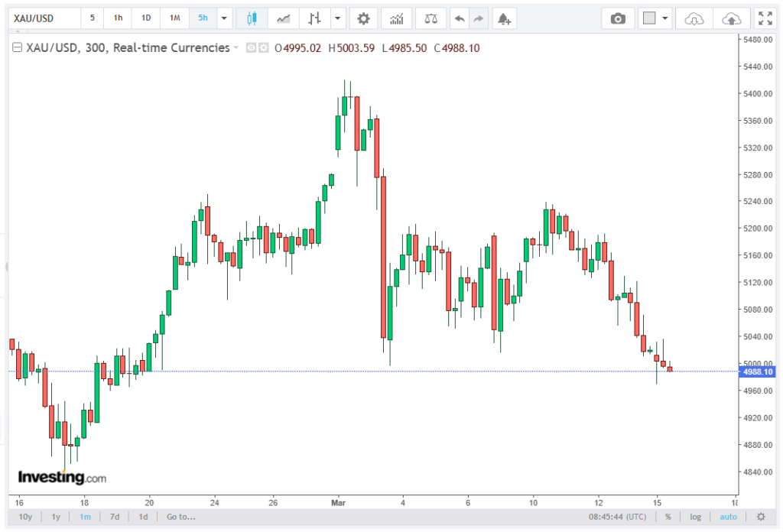This screenshot has width=783, height=532.
Task: Expand the time interval dropdown arrow
Action: coord(223,18)
